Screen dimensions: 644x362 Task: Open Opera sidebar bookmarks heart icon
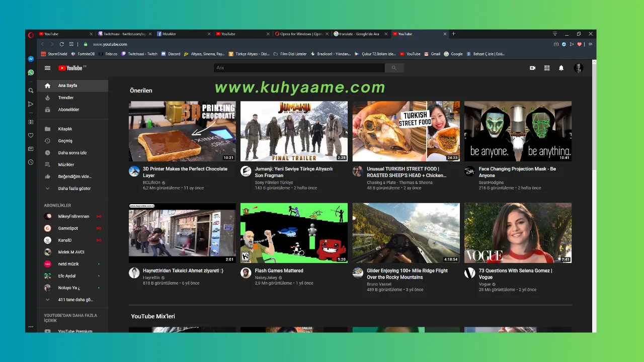[x=31, y=135]
